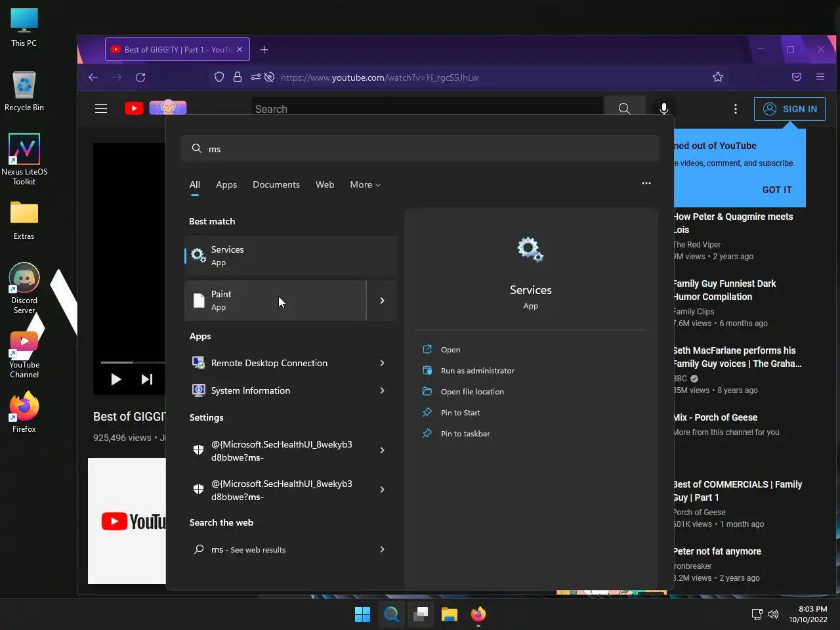Open Pocket save button in Firefox toolbar
Viewport: 840px width, 630px height.
click(x=797, y=77)
